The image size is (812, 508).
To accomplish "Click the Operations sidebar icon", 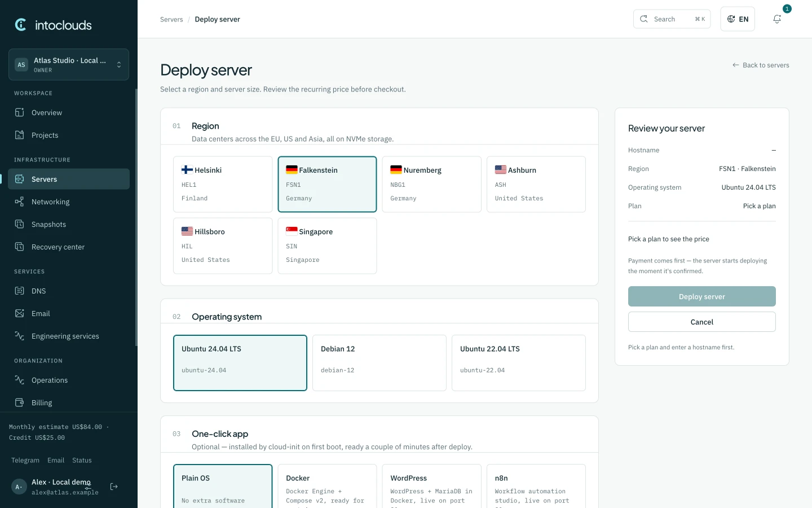I will coord(20,380).
